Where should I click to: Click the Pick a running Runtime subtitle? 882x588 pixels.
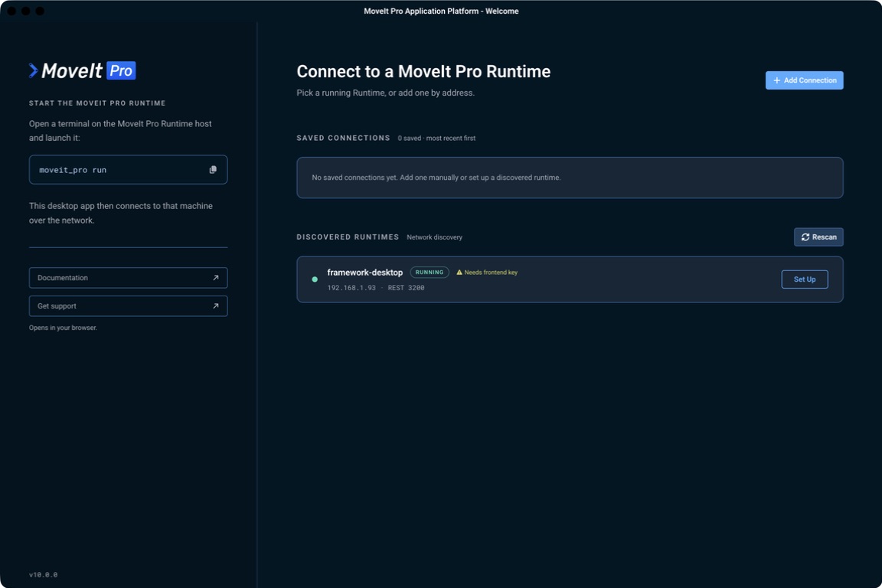coord(385,93)
